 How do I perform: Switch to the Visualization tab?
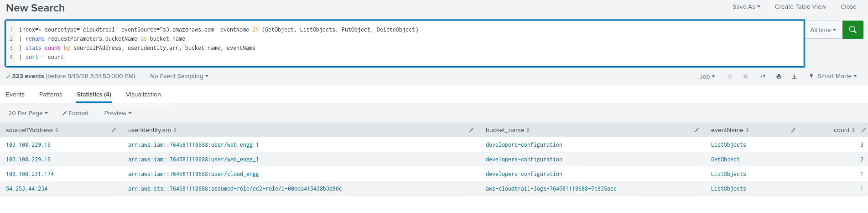(143, 95)
